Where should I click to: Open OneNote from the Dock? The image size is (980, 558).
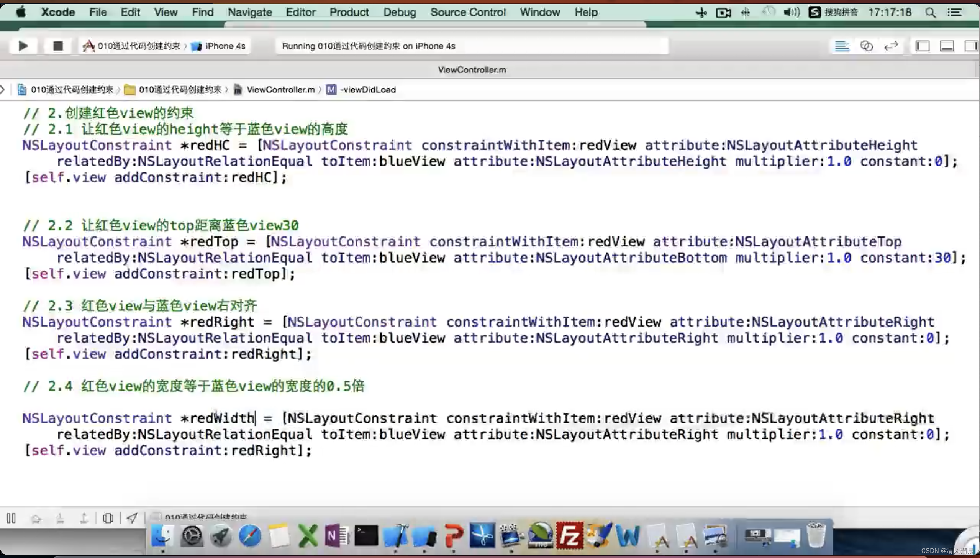point(337,535)
